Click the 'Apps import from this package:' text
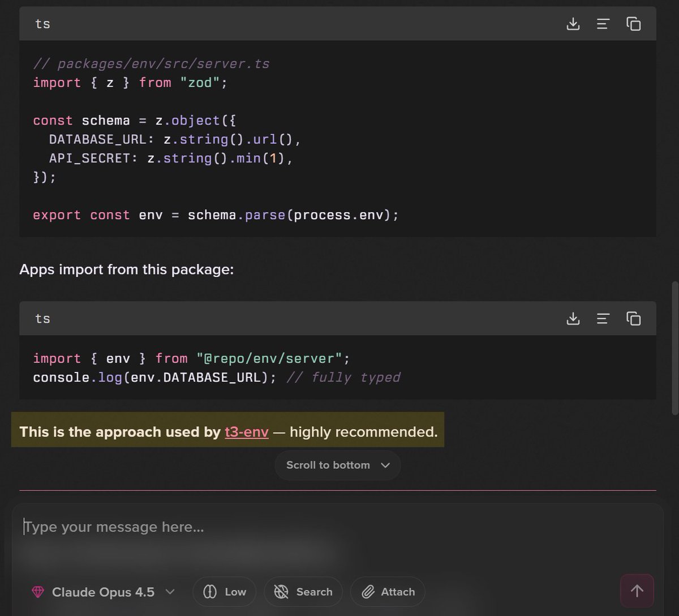 coord(127,269)
